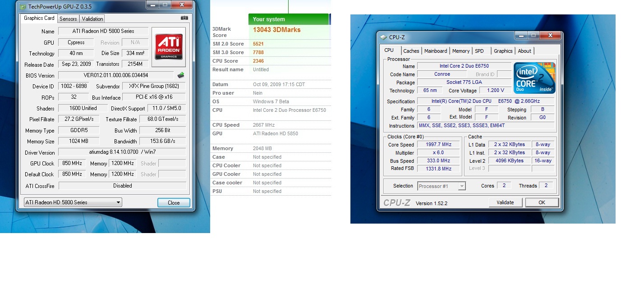Screen dimensions: 644x284
Task: Close the GPU-Z window with X
Action: (x=182, y=5)
